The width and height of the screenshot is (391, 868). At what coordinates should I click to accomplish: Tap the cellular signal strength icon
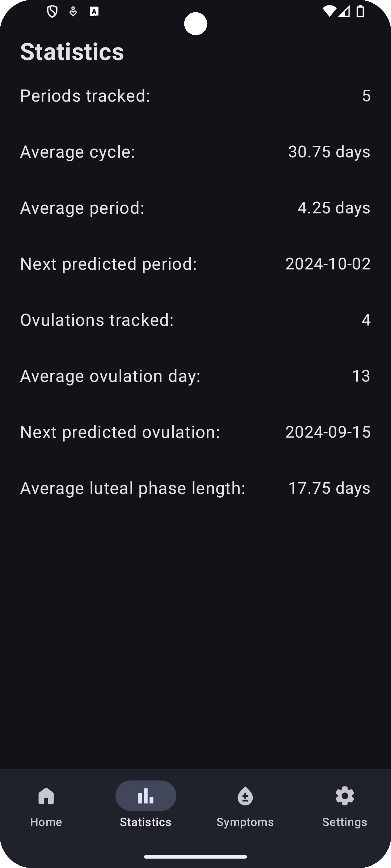(344, 12)
